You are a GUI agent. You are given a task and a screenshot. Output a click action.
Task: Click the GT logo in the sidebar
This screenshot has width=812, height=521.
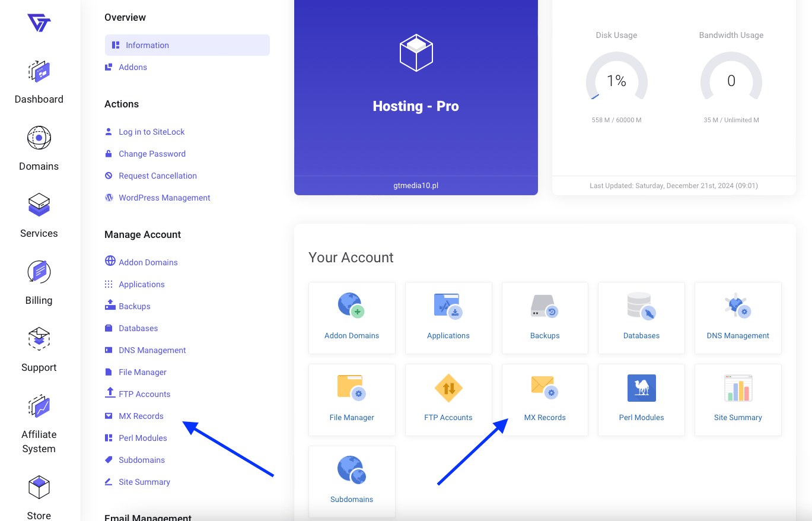pyautogui.click(x=39, y=23)
